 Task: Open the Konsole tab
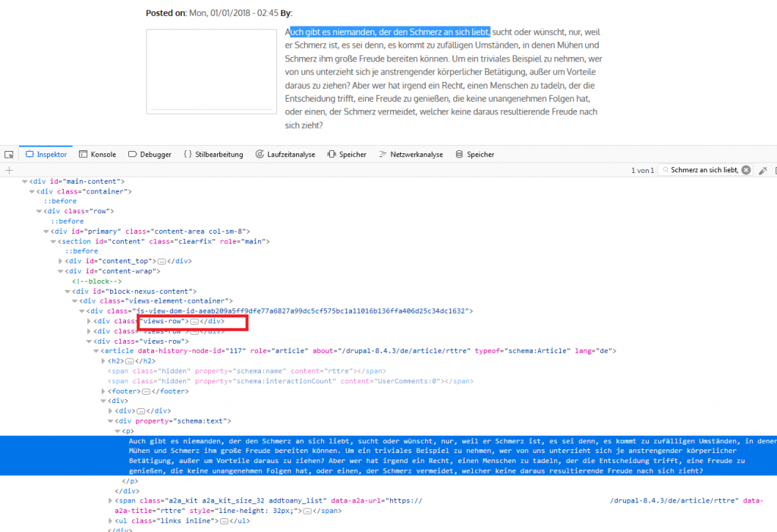coord(98,155)
